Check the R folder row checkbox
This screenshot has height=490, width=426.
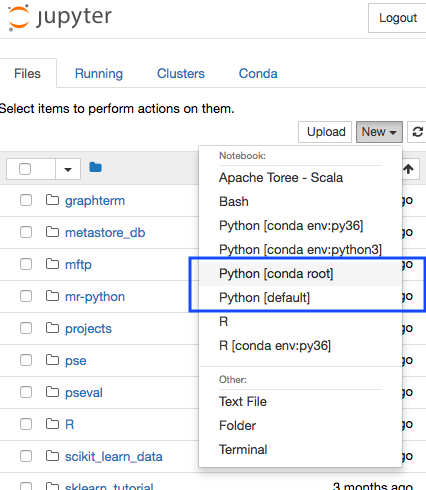tap(26, 424)
